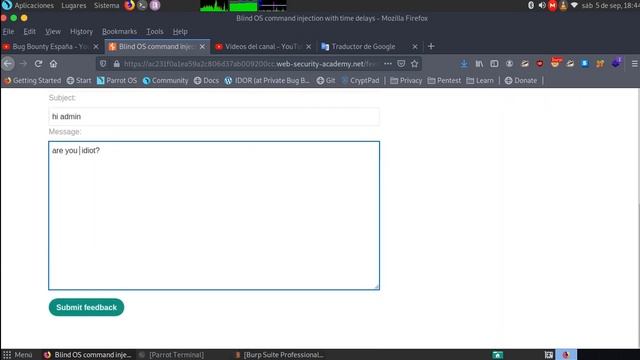Open IDOR at Private Bug bookmark

267,80
